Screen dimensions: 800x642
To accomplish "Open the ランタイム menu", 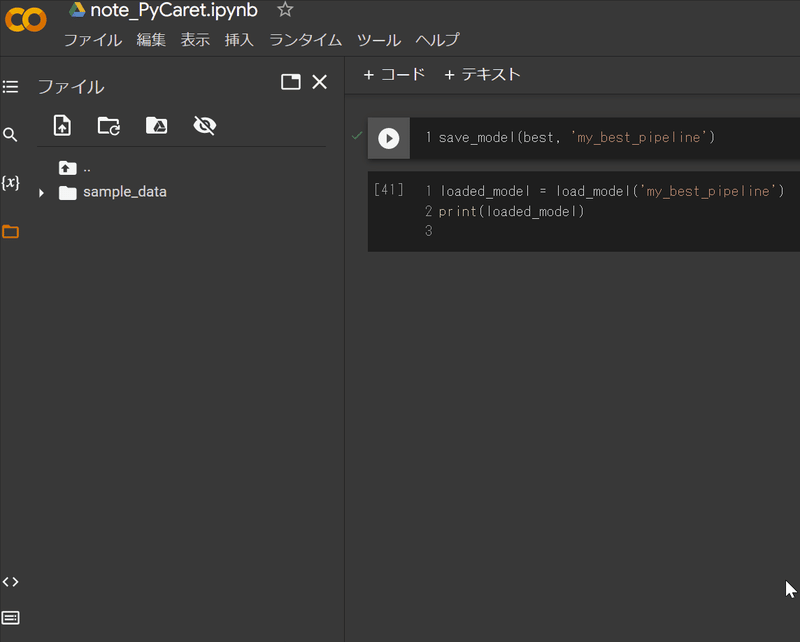I will pyautogui.click(x=305, y=40).
